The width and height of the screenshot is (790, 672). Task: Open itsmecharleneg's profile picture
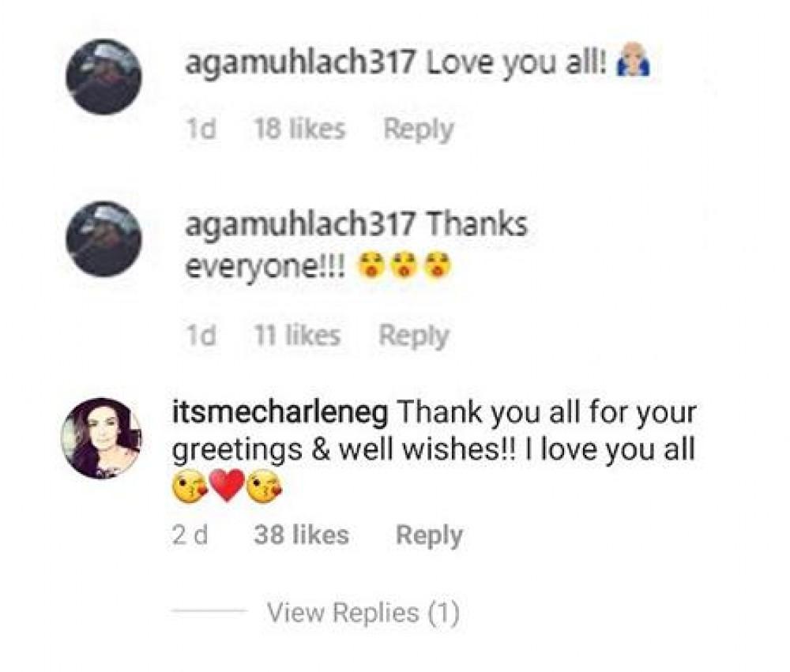coord(102,438)
